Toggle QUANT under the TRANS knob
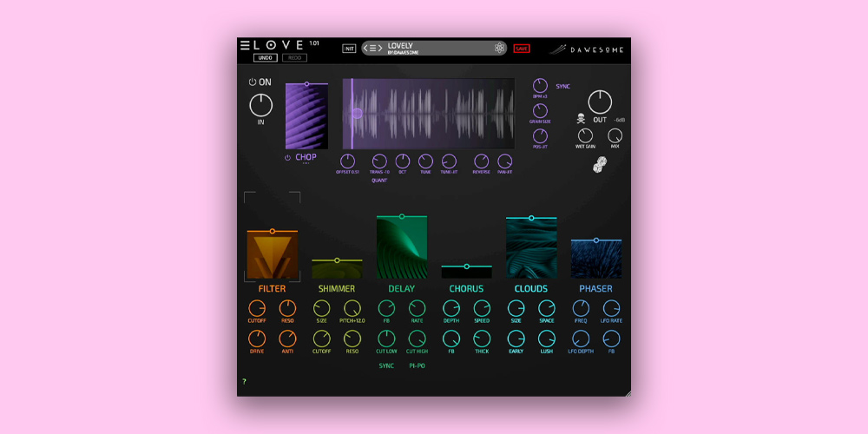 [x=379, y=181]
